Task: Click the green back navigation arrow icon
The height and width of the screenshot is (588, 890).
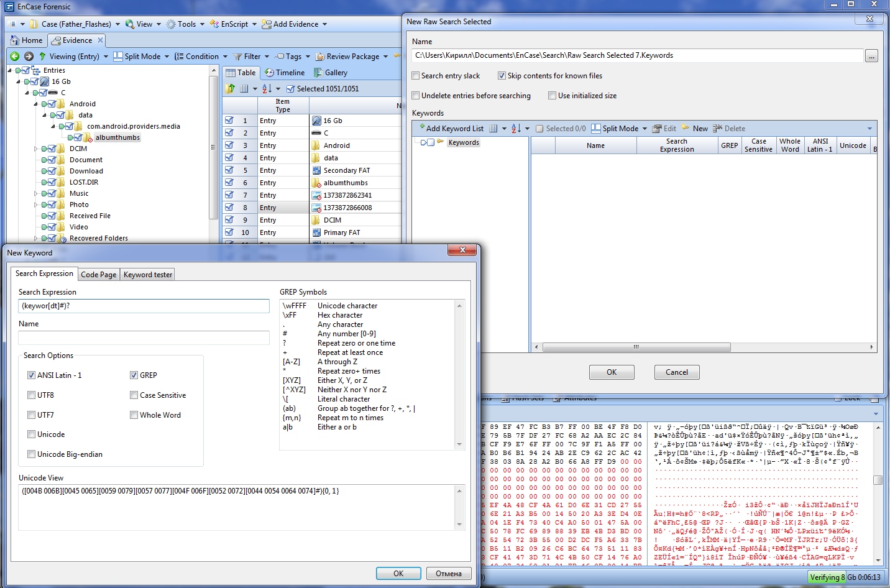Action: point(14,56)
